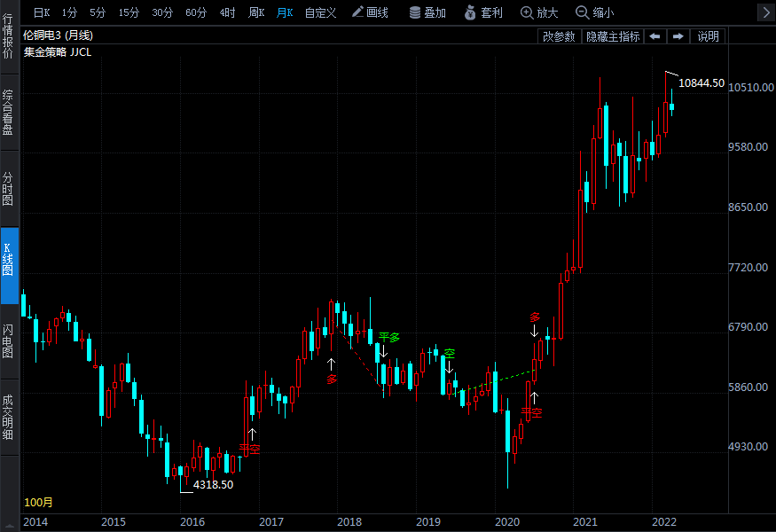Click the 2020 year label on time axis
The image size is (776, 532).
click(x=507, y=522)
